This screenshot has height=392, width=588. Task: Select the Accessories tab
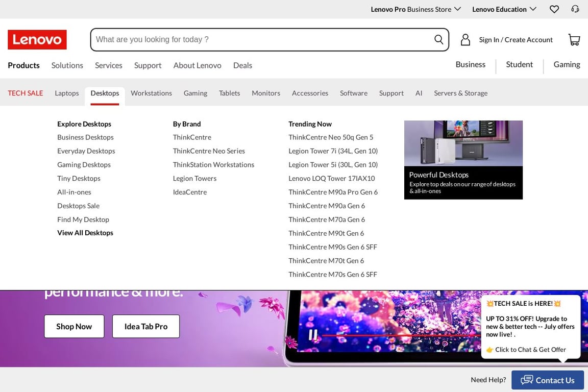(x=310, y=93)
